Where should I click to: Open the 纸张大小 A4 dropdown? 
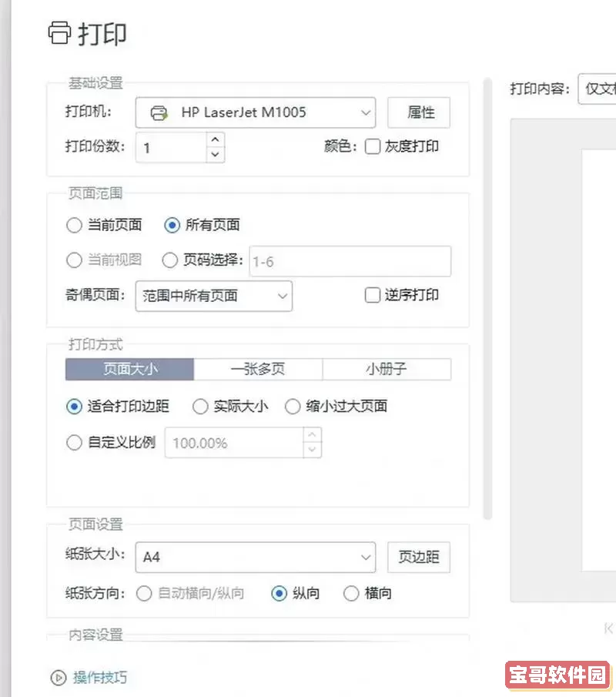[256, 557]
